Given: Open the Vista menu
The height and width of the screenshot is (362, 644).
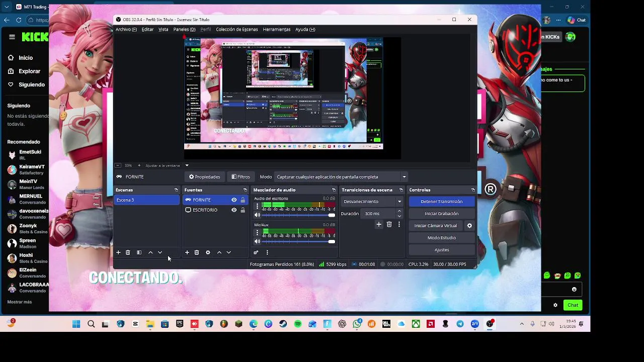Looking at the screenshot, I should (x=164, y=29).
